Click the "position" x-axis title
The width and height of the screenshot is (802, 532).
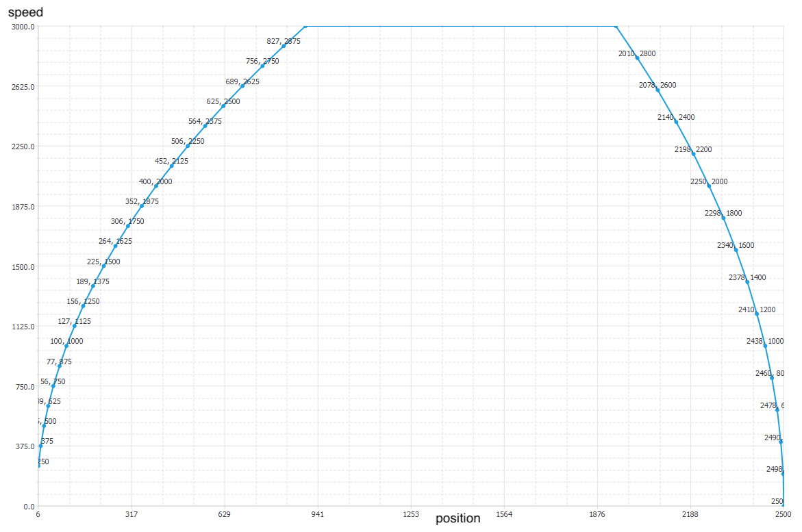[x=458, y=518]
